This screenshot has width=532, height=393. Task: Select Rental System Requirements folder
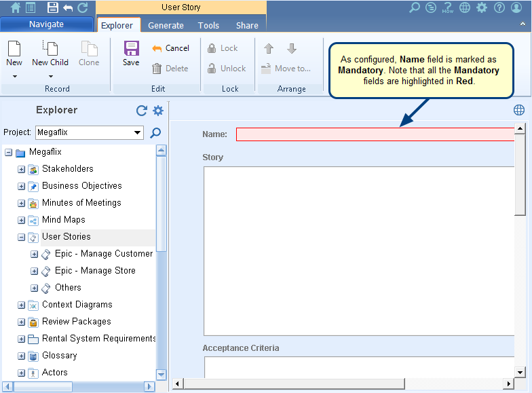(98, 338)
